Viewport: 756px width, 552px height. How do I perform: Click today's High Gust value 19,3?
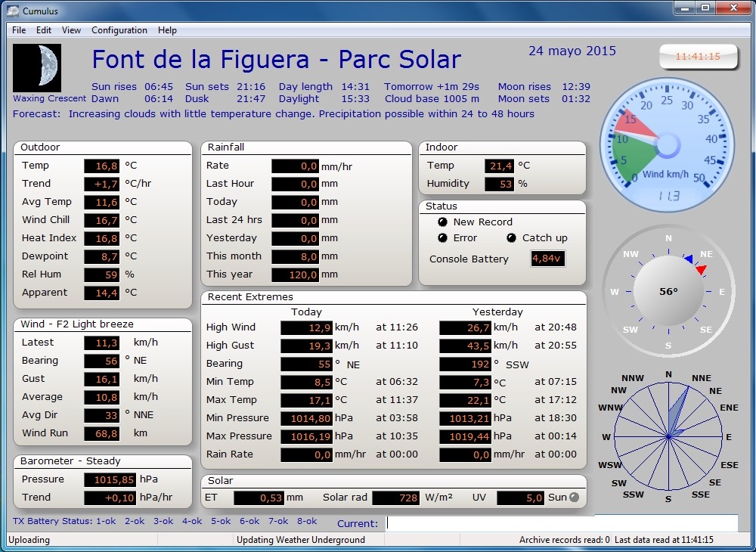307,346
